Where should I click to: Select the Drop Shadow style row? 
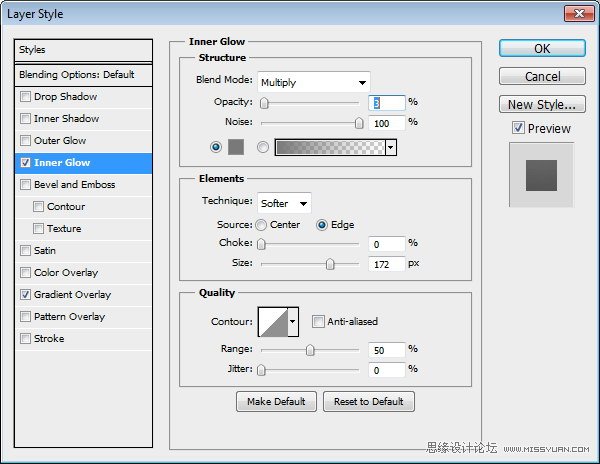coord(83,96)
